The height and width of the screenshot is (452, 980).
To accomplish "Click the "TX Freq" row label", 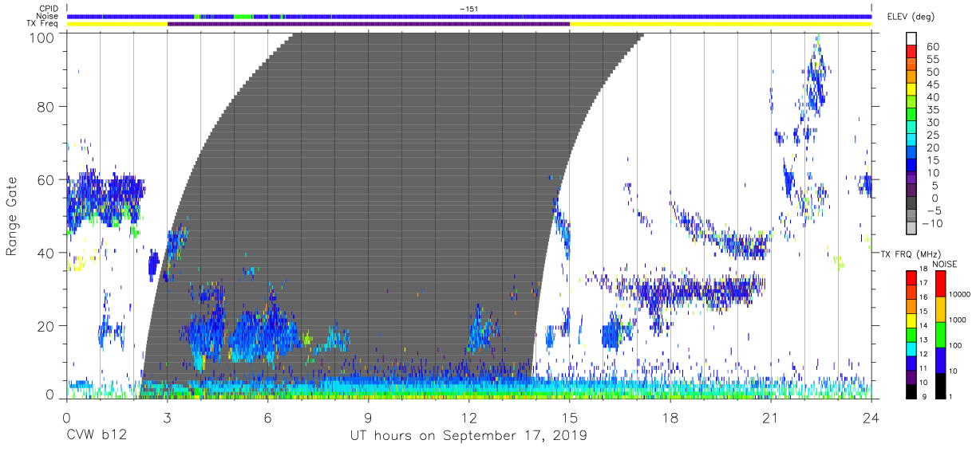I will (x=43, y=24).
